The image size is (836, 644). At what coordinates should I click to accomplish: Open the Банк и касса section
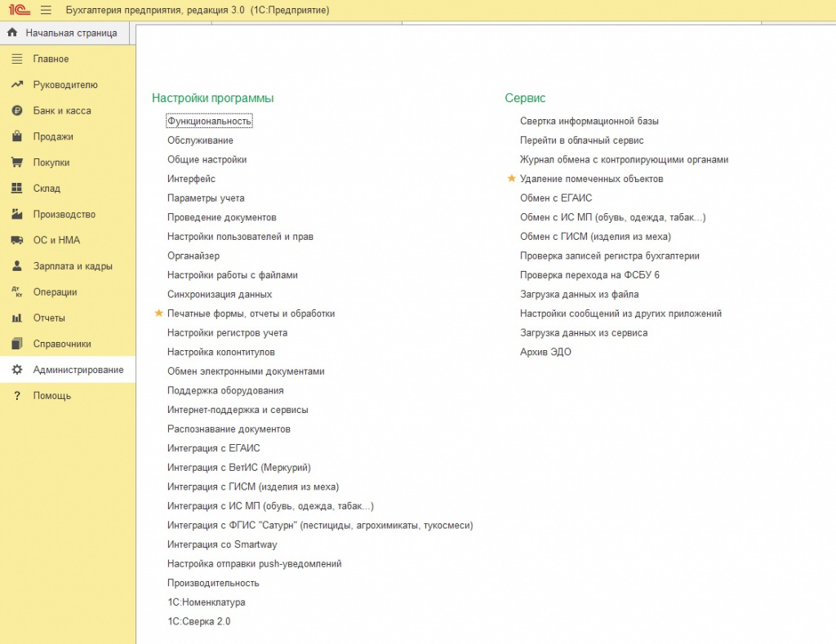(68, 110)
